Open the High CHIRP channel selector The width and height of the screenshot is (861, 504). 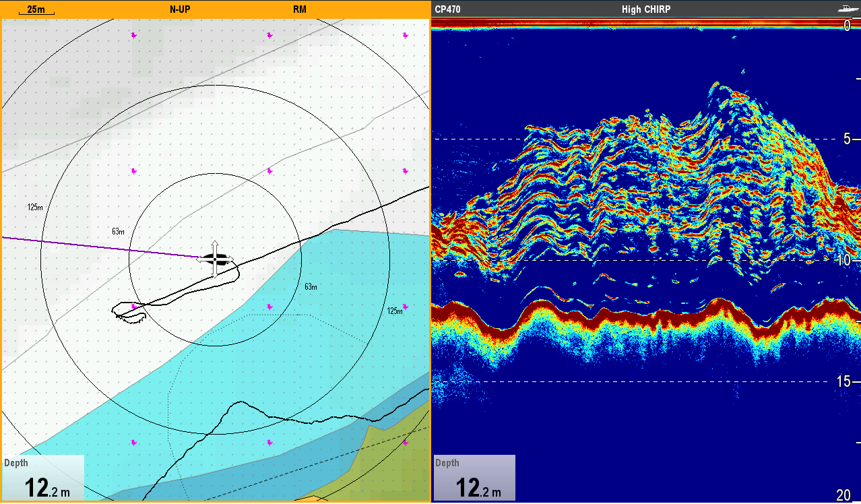[645, 9]
